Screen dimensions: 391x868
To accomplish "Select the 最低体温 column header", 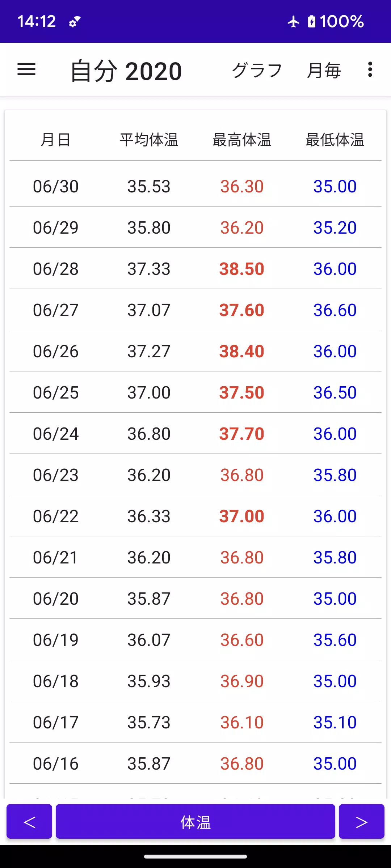I will pyautogui.click(x=335, y=140).
